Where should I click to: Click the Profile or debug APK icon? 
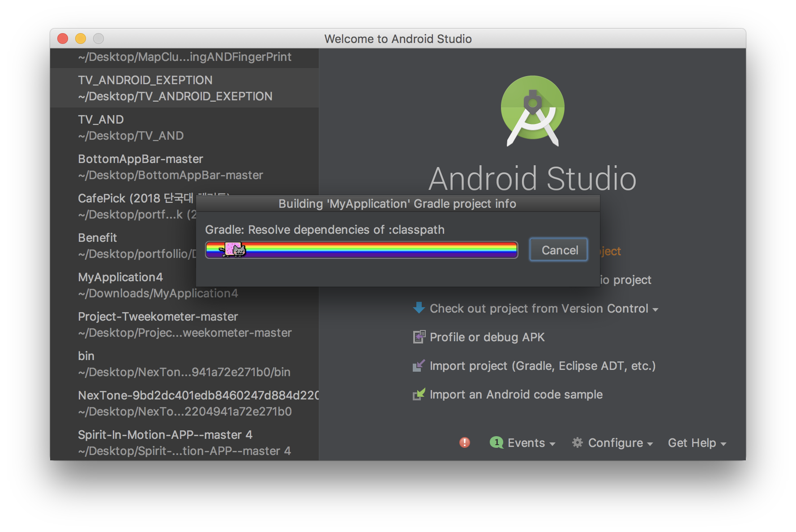(x=419, y=337)
